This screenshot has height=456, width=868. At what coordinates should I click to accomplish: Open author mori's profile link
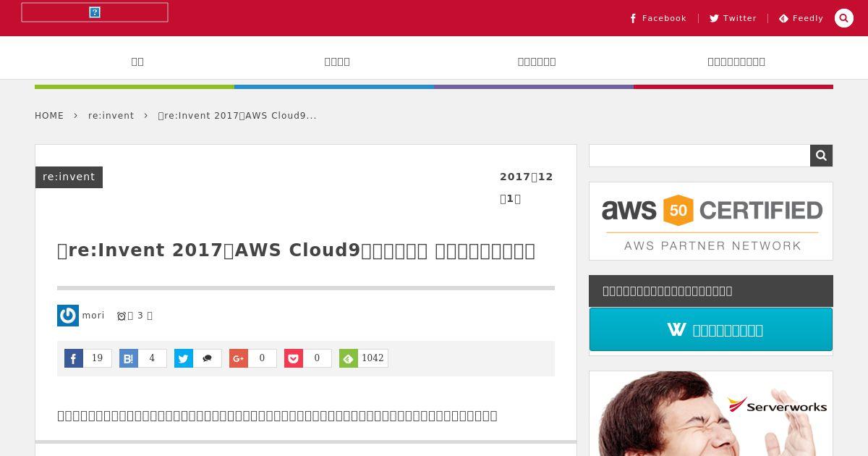coord(93,316)
